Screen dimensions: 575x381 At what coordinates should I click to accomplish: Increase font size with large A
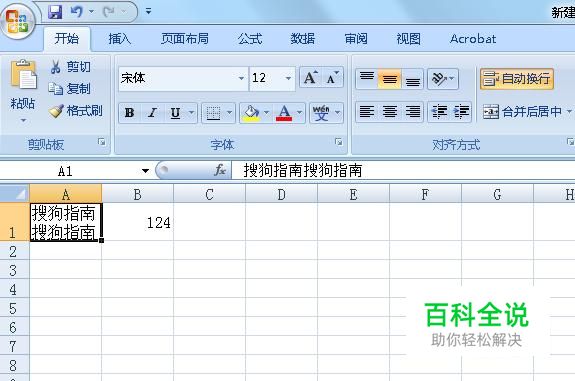[x=311, y=78]
